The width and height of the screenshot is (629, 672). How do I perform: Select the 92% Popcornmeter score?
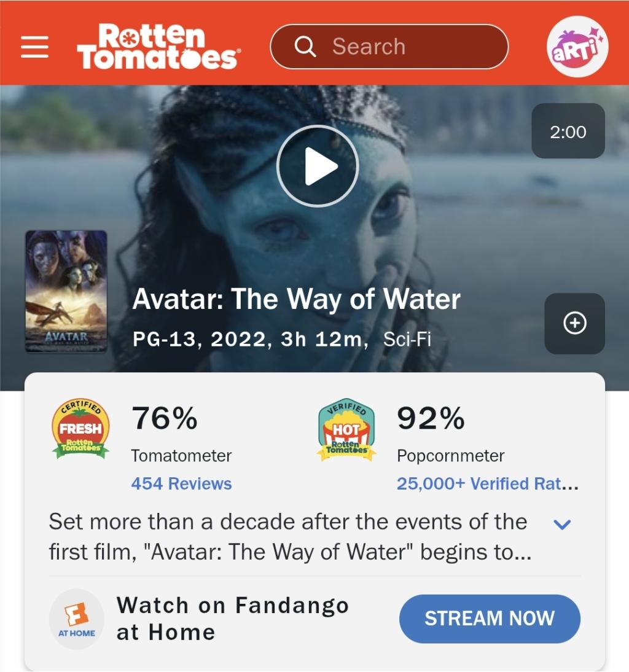(x=431, y=418)
